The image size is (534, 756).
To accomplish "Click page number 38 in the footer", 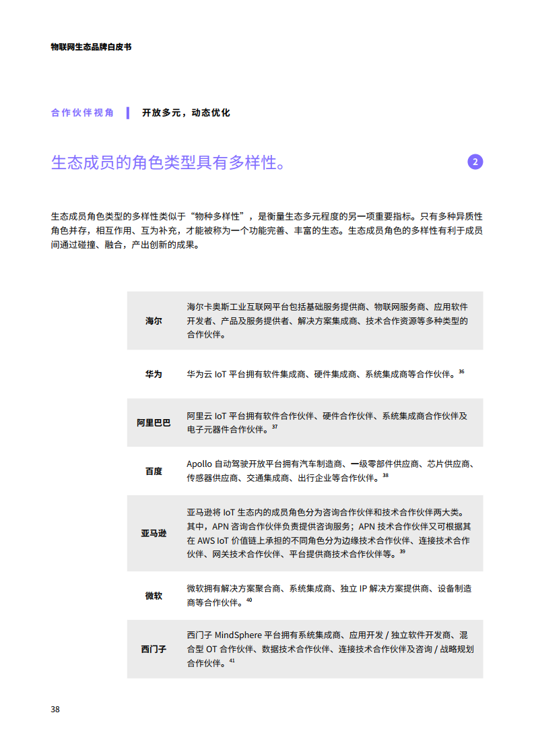I will tap(55, 709).
